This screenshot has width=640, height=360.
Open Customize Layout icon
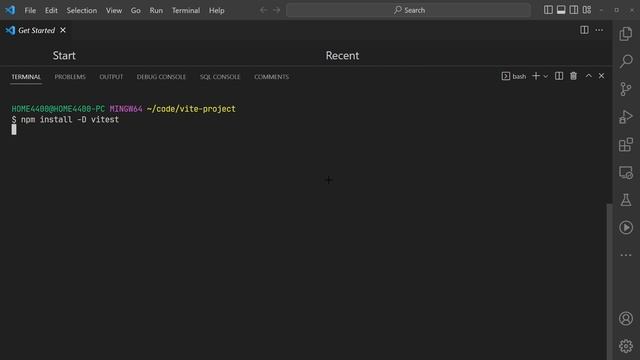[587, 10]
